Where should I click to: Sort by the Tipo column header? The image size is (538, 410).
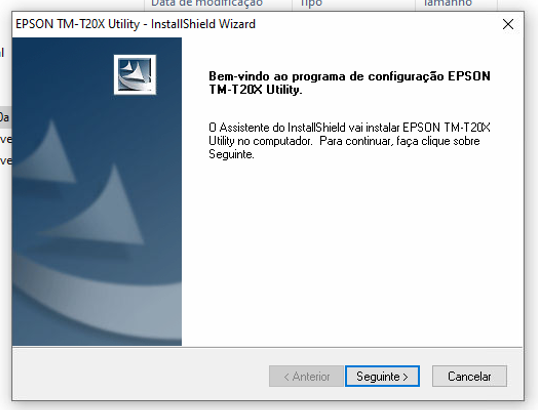pos(311,3)
